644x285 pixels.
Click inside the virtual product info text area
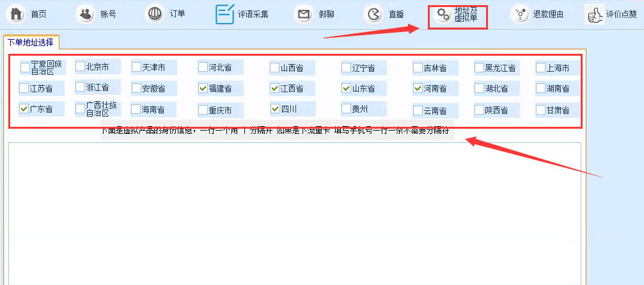(295, 213)
